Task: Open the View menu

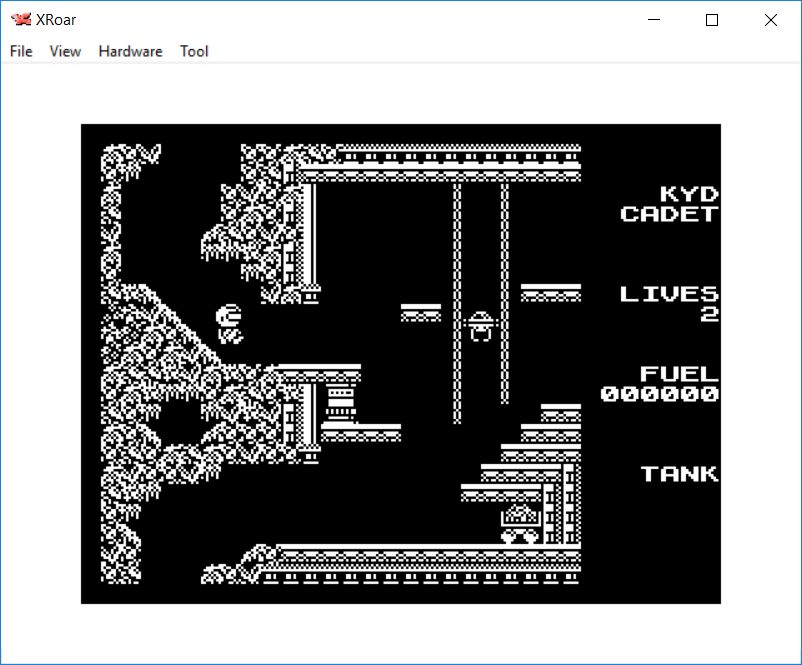Action: [65, 51]
